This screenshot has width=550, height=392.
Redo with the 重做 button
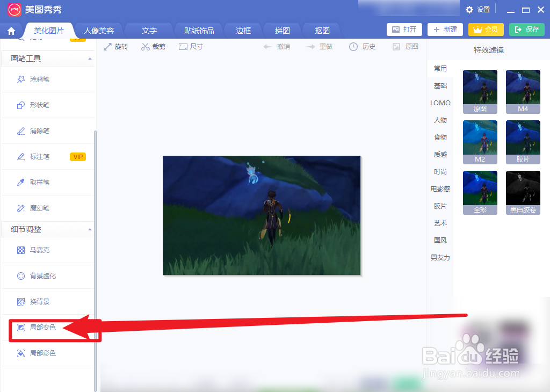(x=319, y=47)
